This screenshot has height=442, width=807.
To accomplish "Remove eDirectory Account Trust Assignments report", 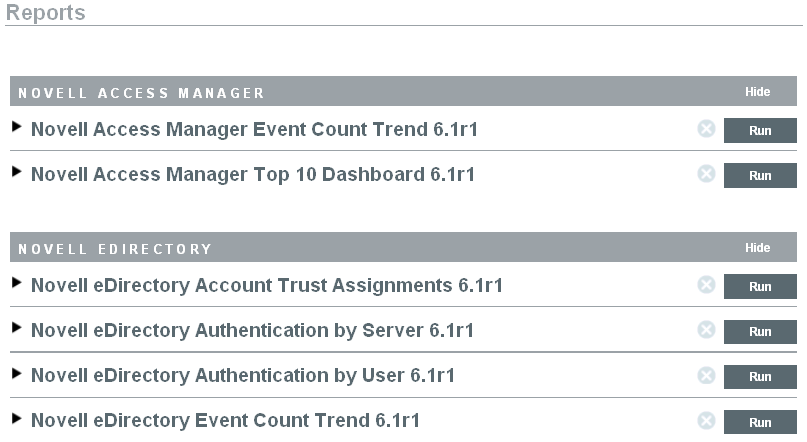I will coord(706,285).
